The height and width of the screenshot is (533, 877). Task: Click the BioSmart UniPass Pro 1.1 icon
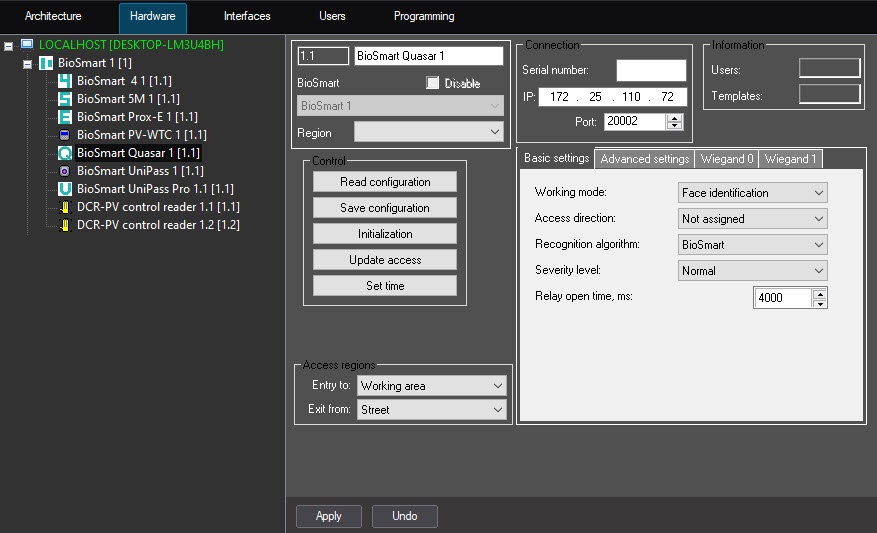[65, 188]
